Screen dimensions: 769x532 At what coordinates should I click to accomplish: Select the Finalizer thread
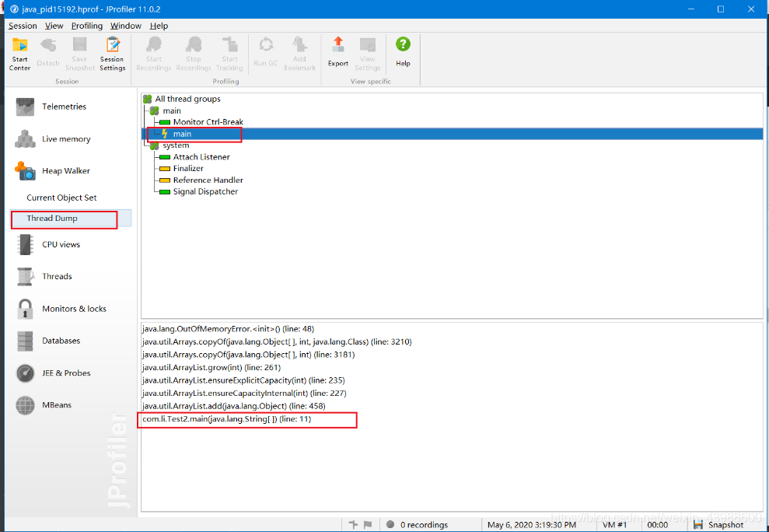pyautogui.click(x=188, y=168)
